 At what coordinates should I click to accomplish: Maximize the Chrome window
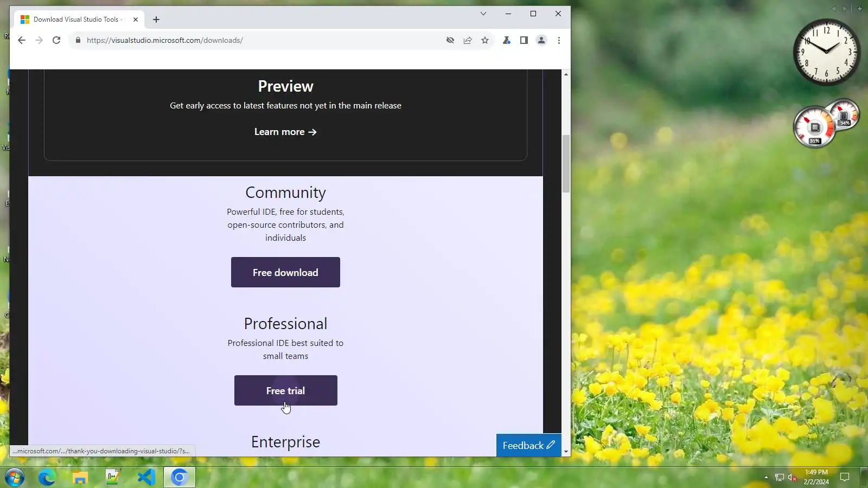(x=533, y=14)
